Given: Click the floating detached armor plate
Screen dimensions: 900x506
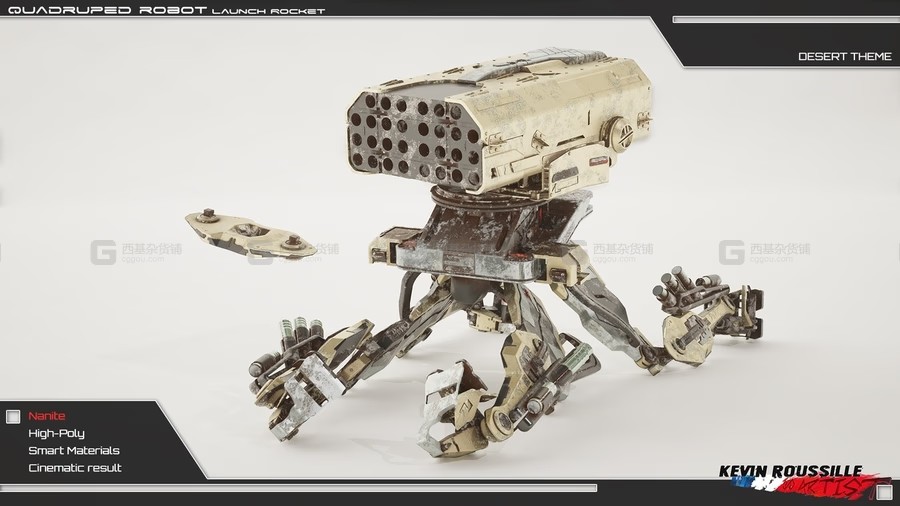Looking at the screenshot, I should pos(246,231).
